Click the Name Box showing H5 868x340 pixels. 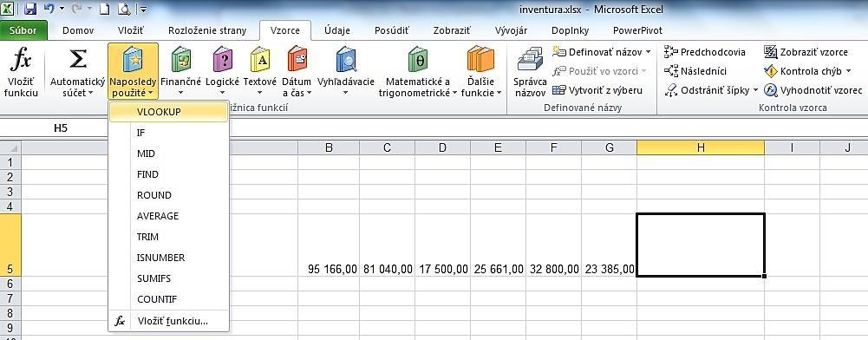pos(61,128)
